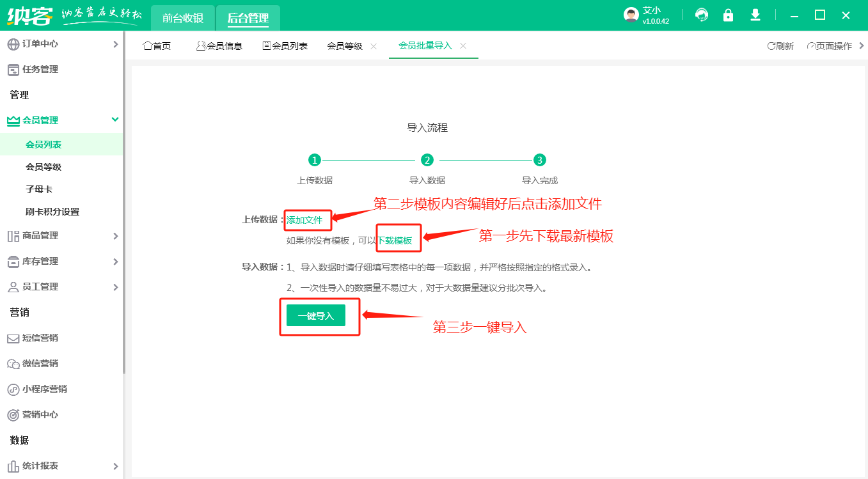Open 小程序营销 in the sidebar

tap(44, 389)
